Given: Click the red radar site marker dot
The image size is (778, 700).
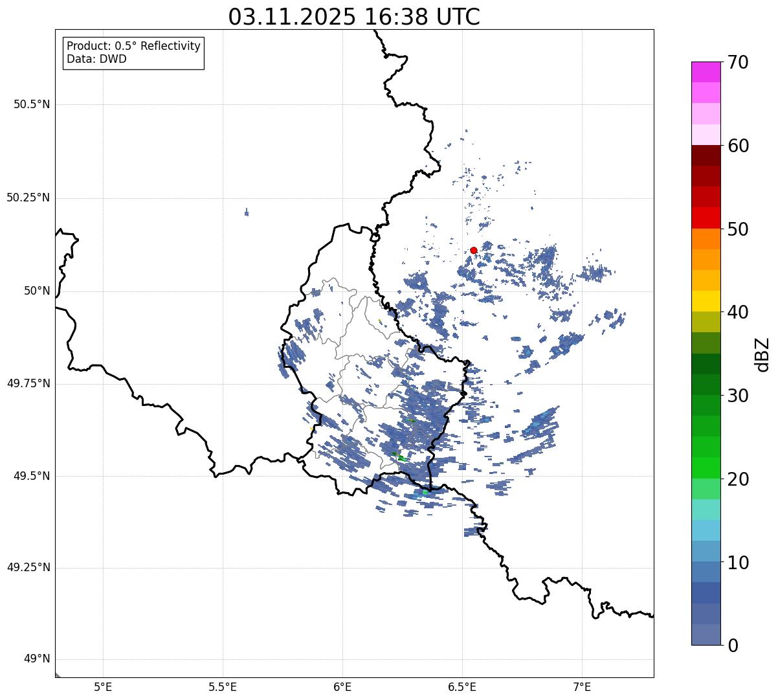Looking at the screenshot, I should tap(474, 250).
